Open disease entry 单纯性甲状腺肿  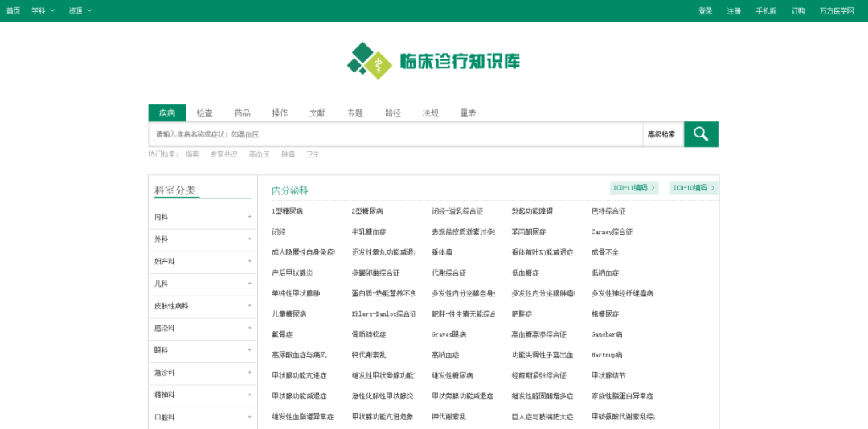click(x=296, y=293)
